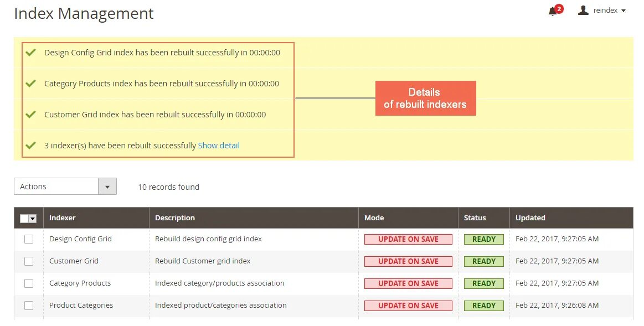This screenshot has width=644, height=326.
Task: Click the checkmark beside 3 indexer(s) message
Action: [x=31, y=146]
